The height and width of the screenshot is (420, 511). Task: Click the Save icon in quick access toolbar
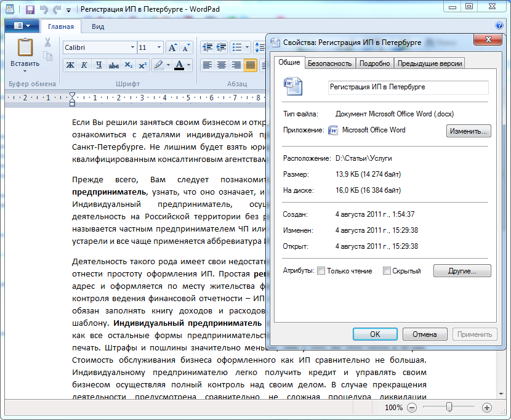[30, 9]
